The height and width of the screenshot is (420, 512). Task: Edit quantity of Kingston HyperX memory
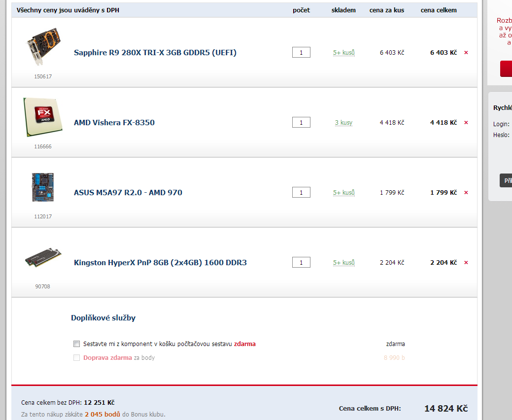pos(301,262)
